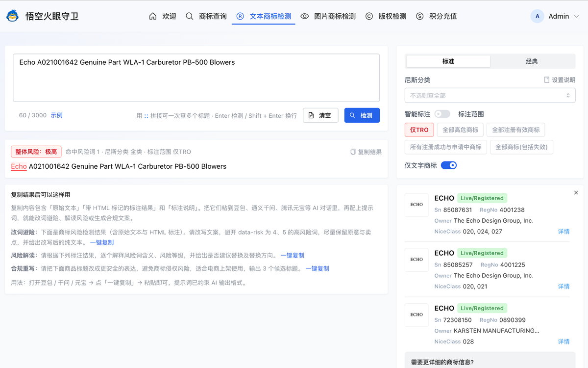Click ECHO thumbnail for Sn 85087631
The height and width of the screenshot is (368, 588).
(x=416, y=205)
